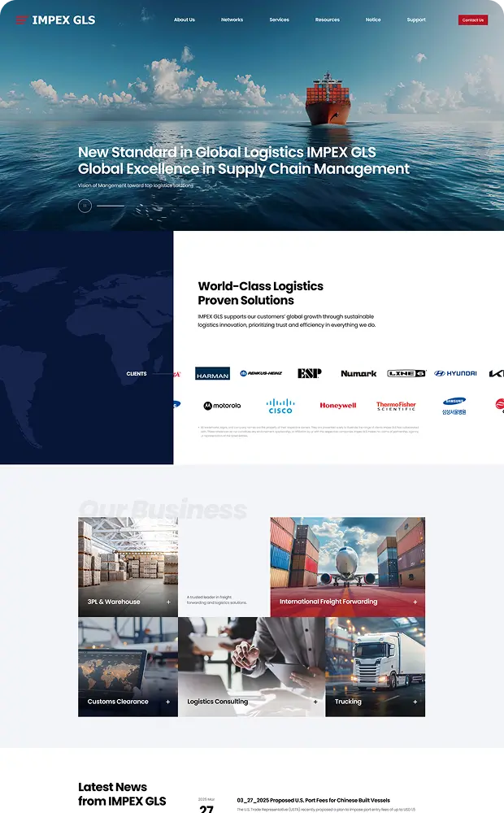Expand the Trucking plus icon
The width and height of the screenshot is (504, 813).
click(415, 702)
